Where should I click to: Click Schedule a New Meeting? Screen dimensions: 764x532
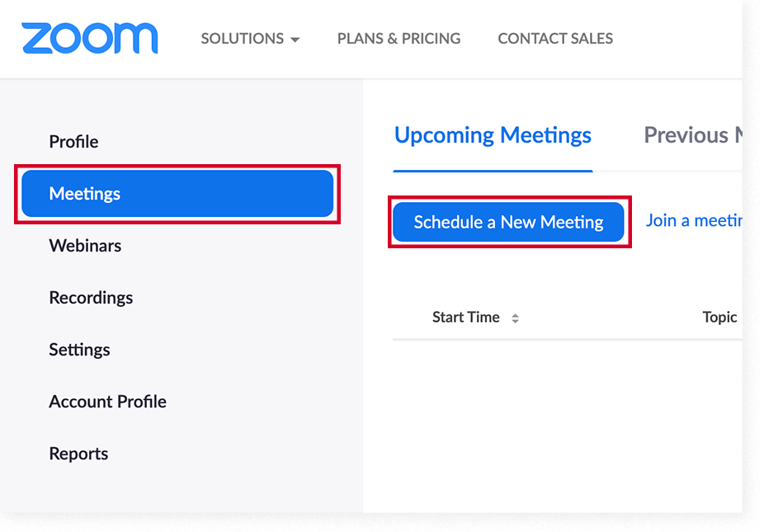tap(509, 220)
